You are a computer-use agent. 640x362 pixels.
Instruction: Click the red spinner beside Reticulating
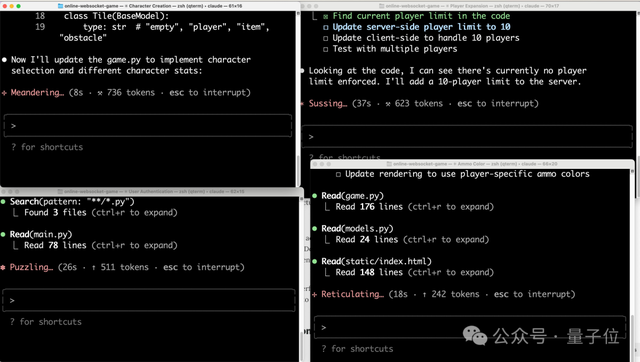click(314, 294)
